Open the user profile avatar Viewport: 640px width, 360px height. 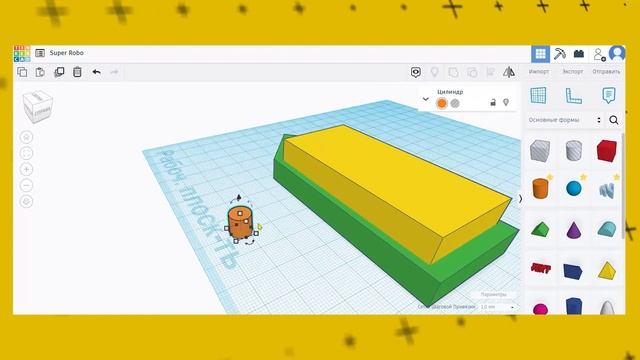(617, 53)
